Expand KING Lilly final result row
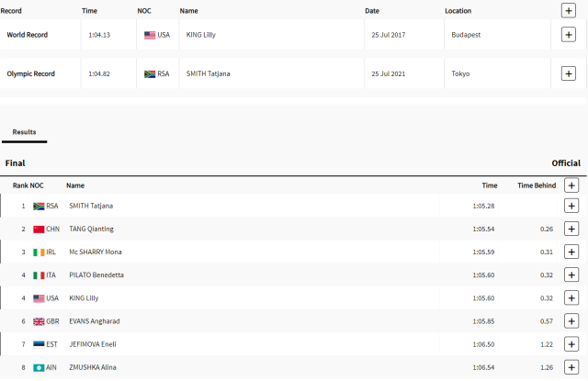588x381 pixels. click(x=571, y=298)
